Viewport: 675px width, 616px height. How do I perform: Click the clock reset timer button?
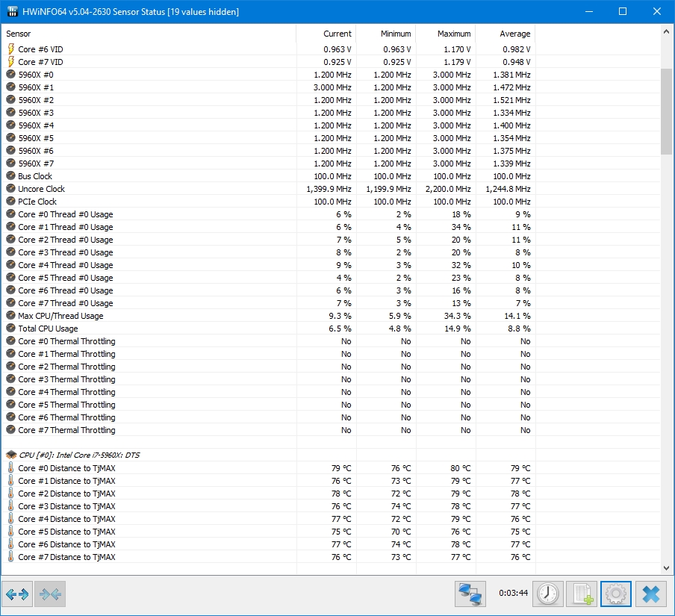(547, 594)
